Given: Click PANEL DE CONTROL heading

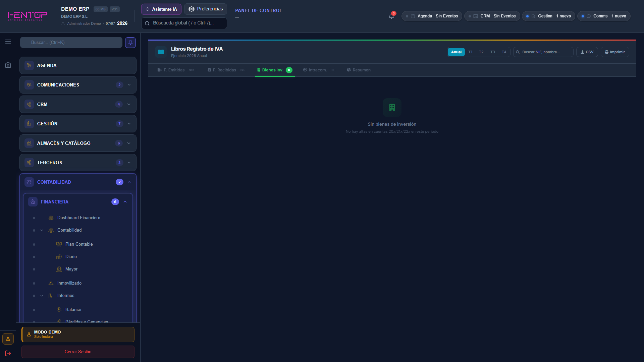Looking at the screenshot, I should (259, 10).
